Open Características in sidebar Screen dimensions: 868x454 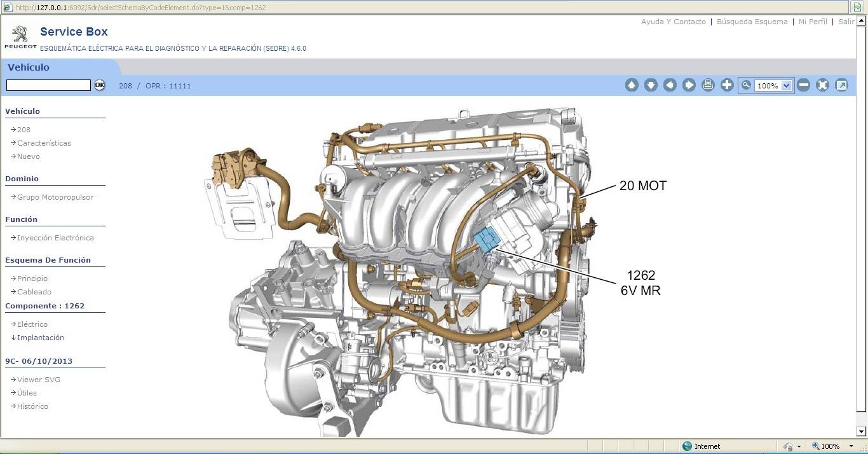(44, 143)
